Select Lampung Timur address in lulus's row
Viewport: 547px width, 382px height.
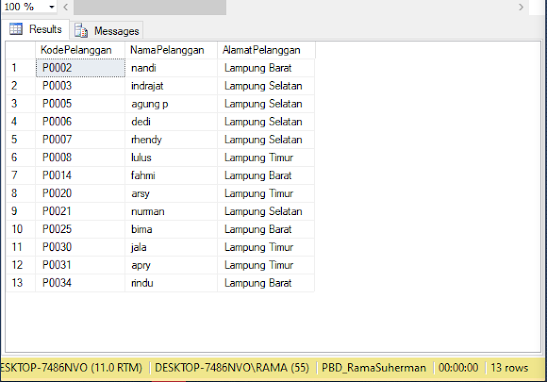tap(266, 157)
